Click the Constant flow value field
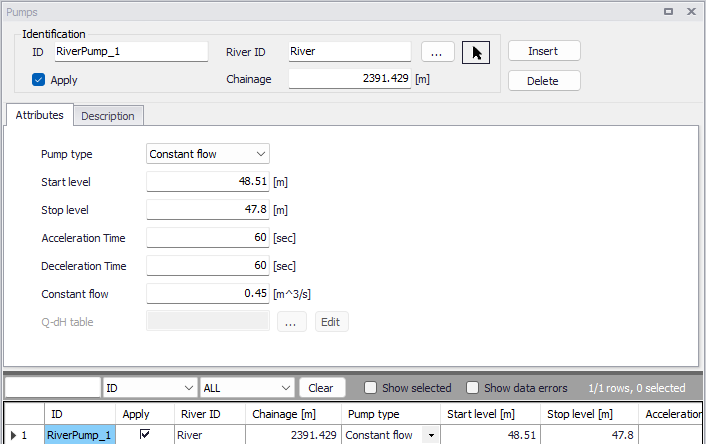706x444 pixels. (208, 294)
